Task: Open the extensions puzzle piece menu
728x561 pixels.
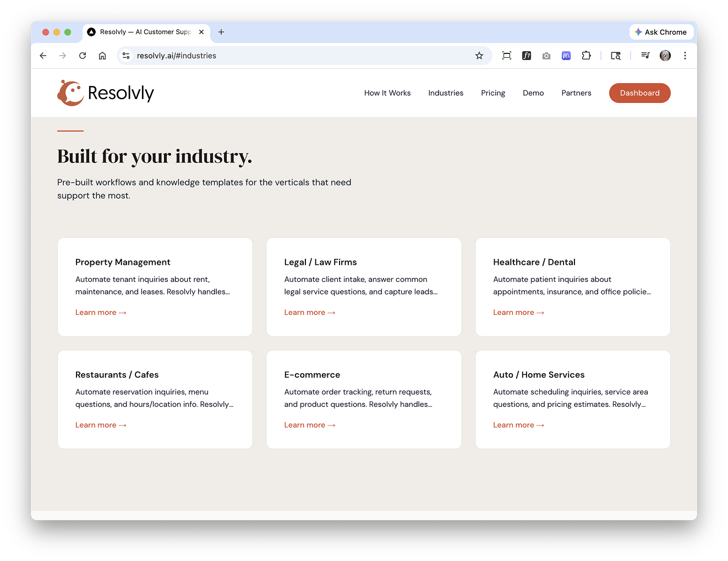Action: click(x=586, y=56)
